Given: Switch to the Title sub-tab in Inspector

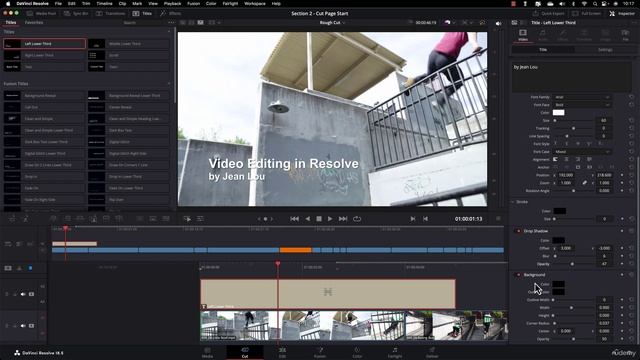Looking at the screenshot, I should coord(543,50).
